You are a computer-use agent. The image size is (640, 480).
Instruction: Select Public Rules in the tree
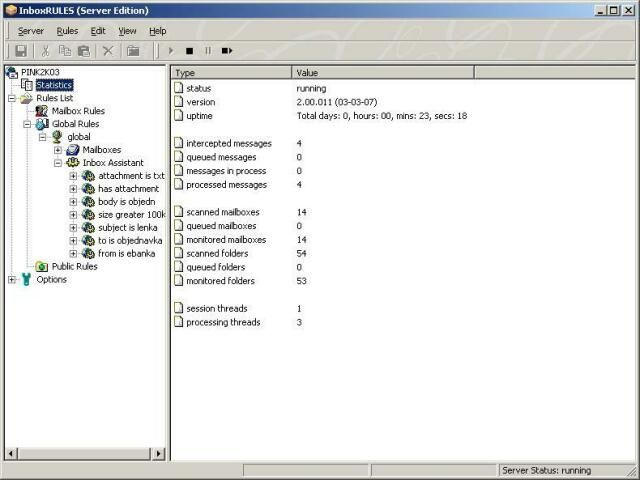[x=74, y=267]
